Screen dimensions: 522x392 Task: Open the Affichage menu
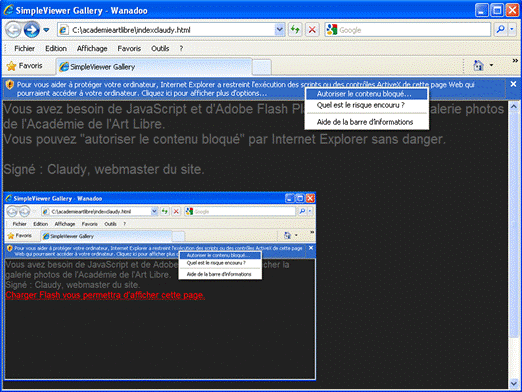(92, 49)
